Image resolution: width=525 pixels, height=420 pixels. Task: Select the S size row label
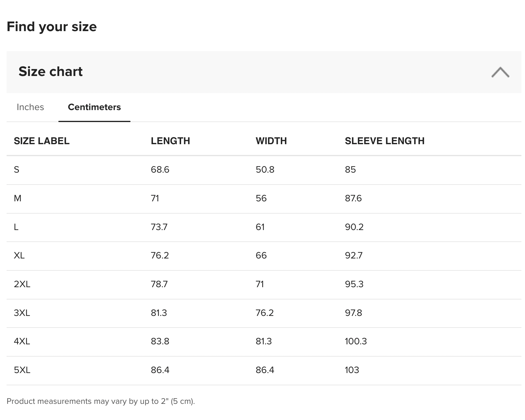tap(17, 170)
